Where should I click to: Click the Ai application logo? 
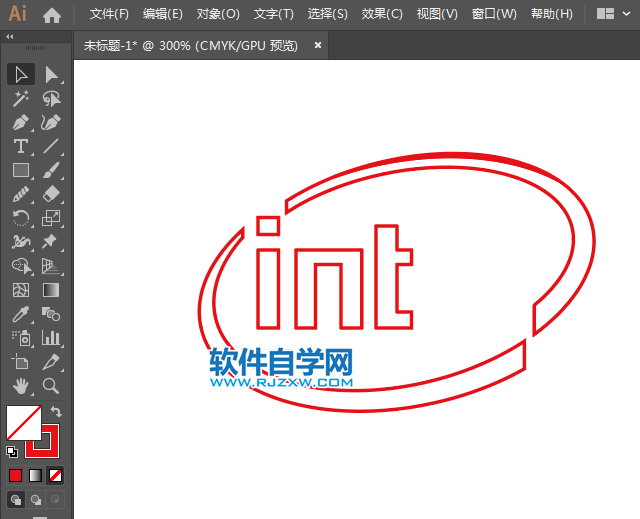(x=18, y=14)
